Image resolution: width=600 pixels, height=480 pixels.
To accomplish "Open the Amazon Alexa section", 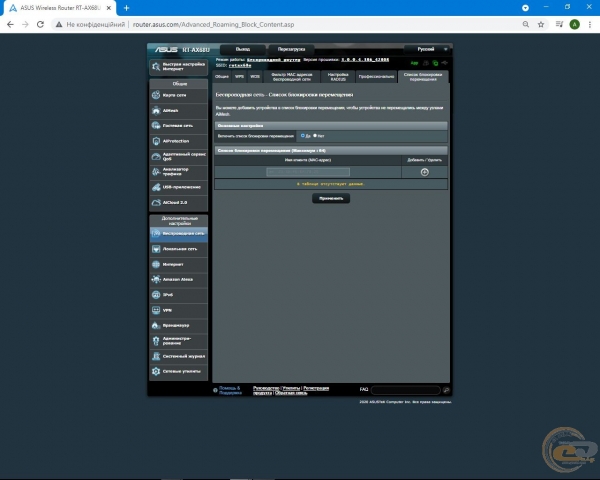I will 179,280.
